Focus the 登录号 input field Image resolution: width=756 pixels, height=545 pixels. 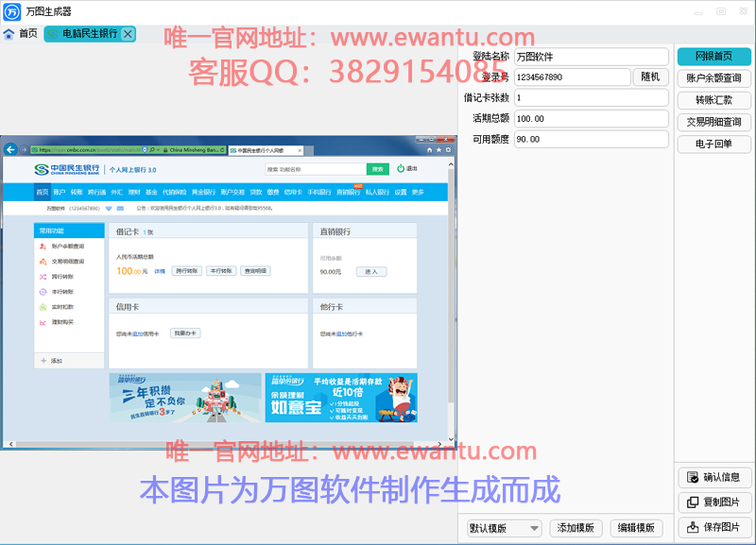coord(573,77)
